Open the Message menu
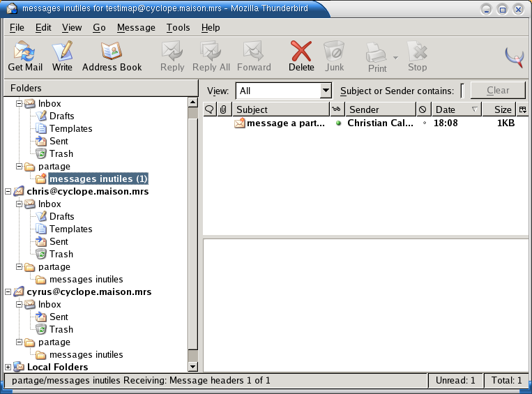This screenshot has height=394, width=532. 136,27
